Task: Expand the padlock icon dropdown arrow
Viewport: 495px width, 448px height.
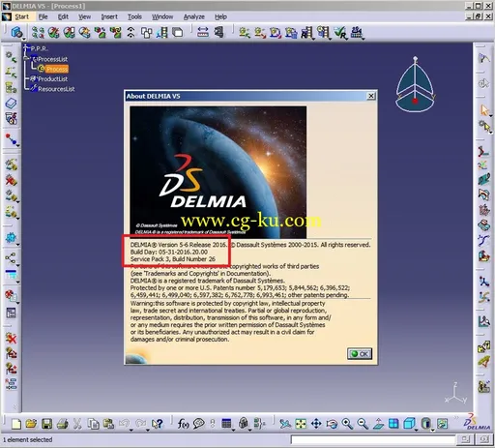Action: pos(249,430)
